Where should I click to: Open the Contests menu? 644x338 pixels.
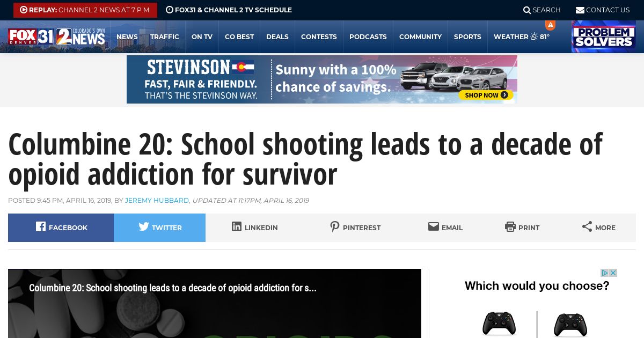(319, 37)
